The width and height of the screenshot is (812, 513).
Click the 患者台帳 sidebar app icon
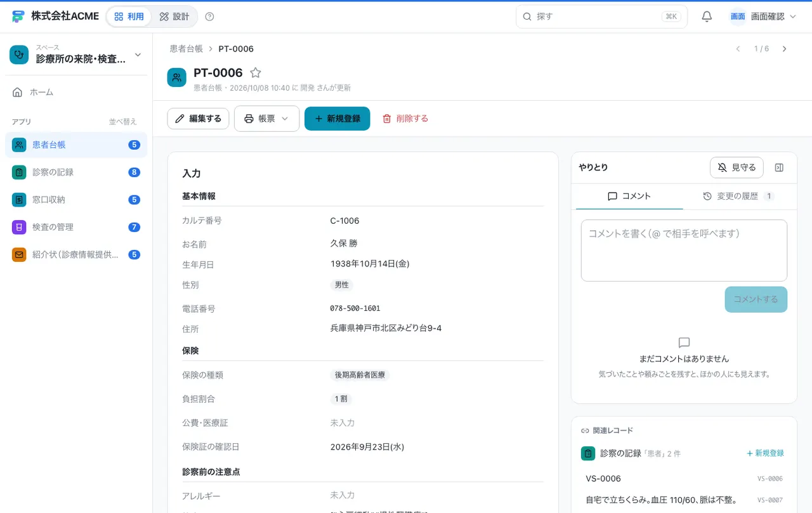coord(19,145)
